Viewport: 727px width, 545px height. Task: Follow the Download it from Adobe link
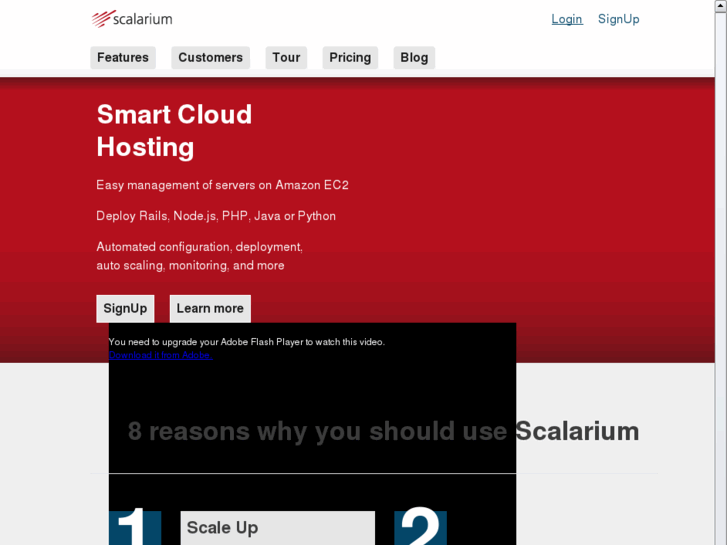click(x=160, y=355)
